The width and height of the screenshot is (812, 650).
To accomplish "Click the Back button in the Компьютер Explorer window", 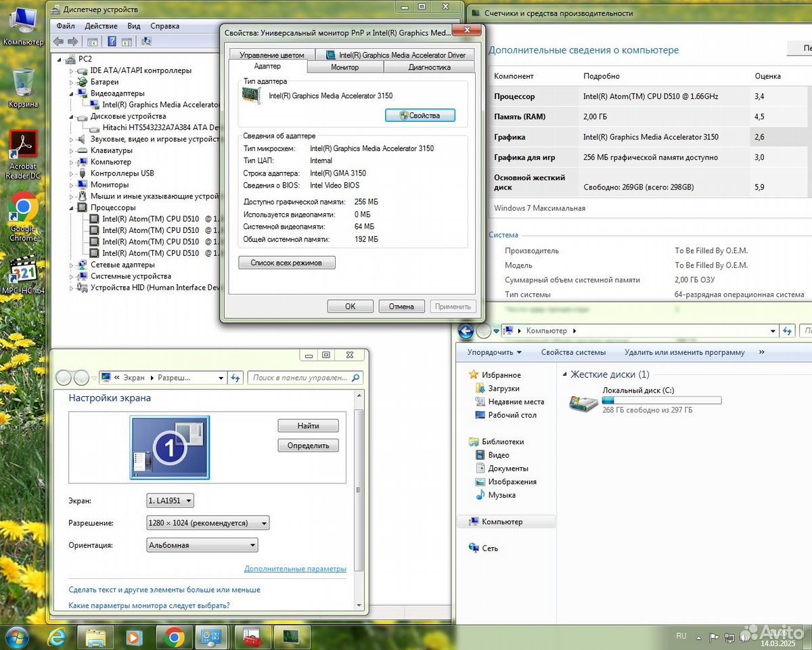I will (466, 331).
